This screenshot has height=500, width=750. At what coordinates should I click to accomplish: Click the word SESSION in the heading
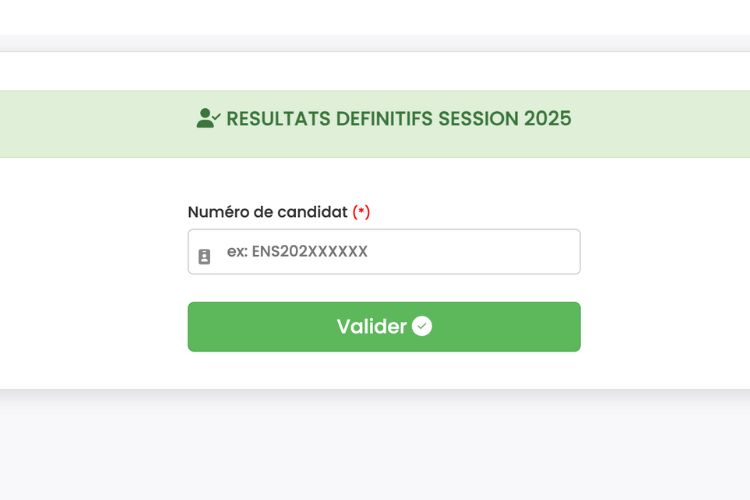478,119
